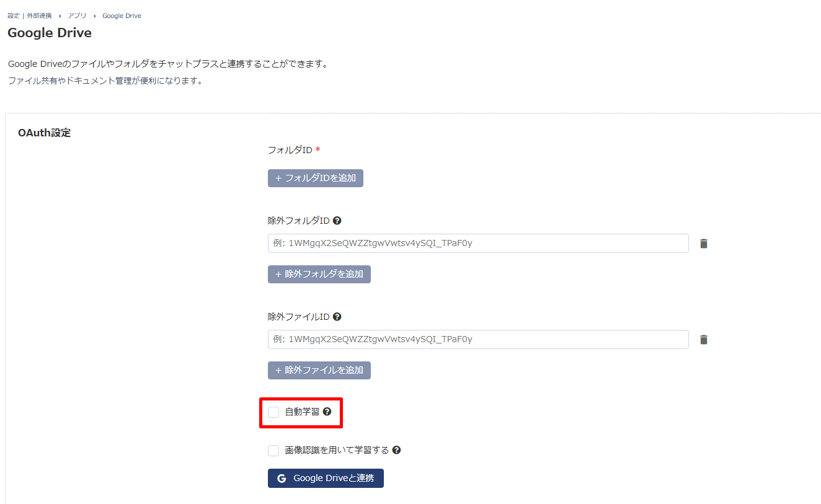821x504 pixels.
Task: Focus the 除外フォルダID input field
Action: pyautogui.click(x=478, y=243)
